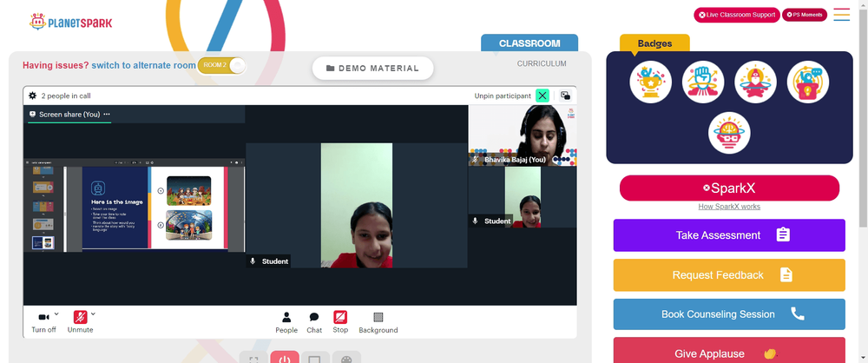Click muted mic icon beside Bhavika Bajaj
868x363 pixels.
[x=475, y=160]
